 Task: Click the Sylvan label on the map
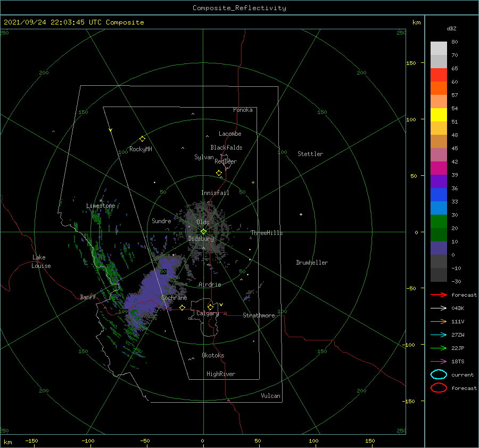pos(204,157)
